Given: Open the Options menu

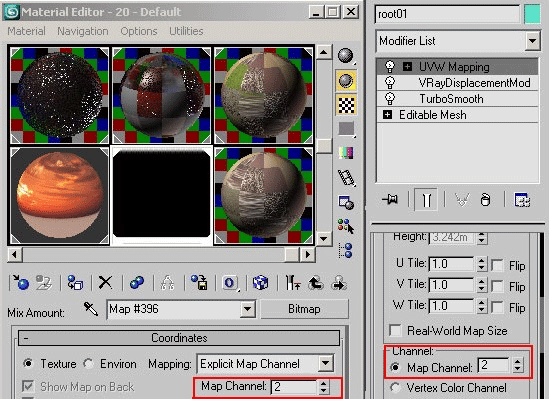Looking at the screenshot, I should (x=139, y=31).
